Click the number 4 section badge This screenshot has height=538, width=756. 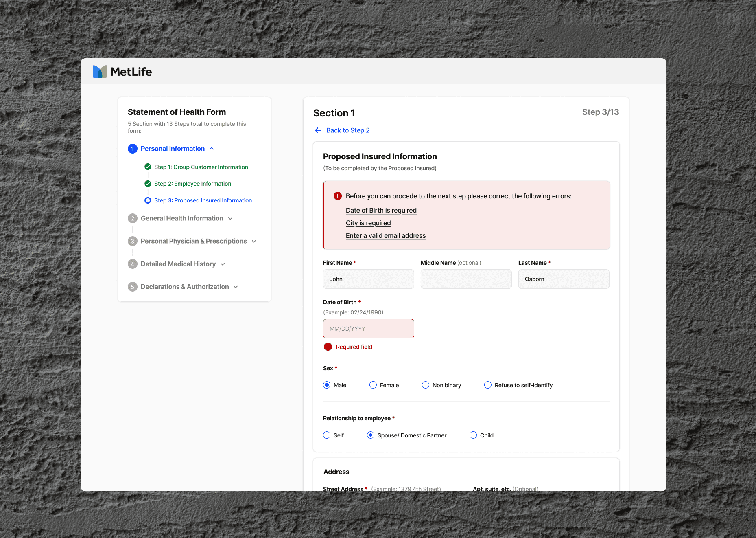click(132, 264)
